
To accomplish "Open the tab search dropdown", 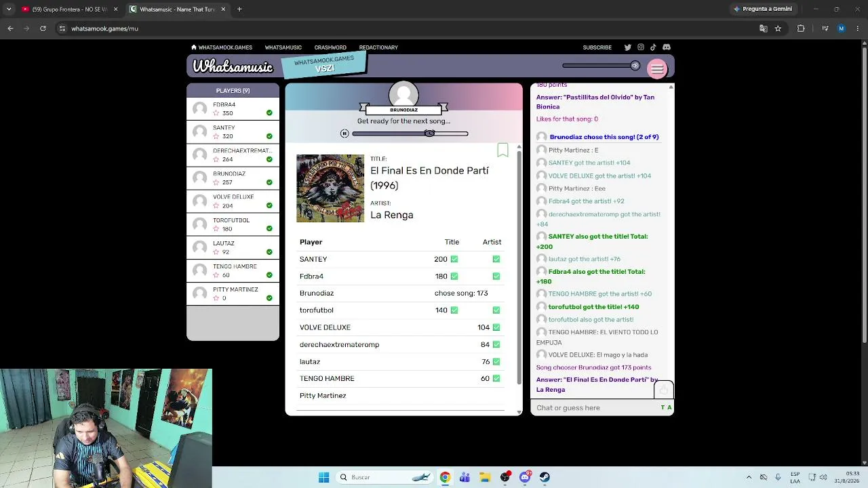I will 8,9.
